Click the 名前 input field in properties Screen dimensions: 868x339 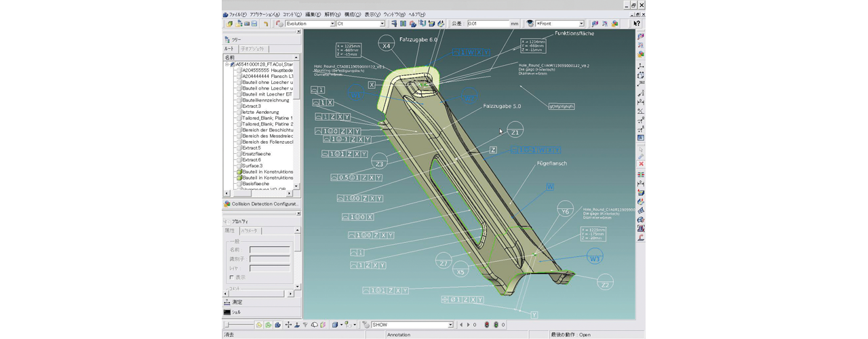[269, 250]
